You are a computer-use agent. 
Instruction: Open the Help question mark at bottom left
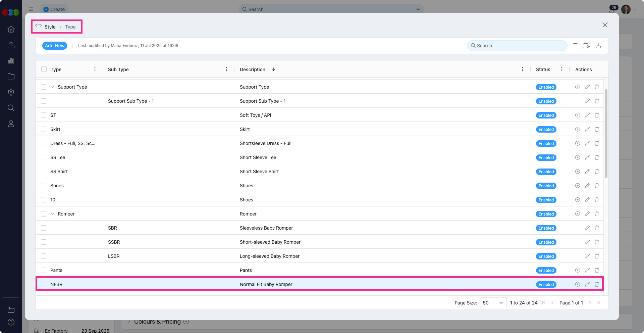click(x=11, y=322)
